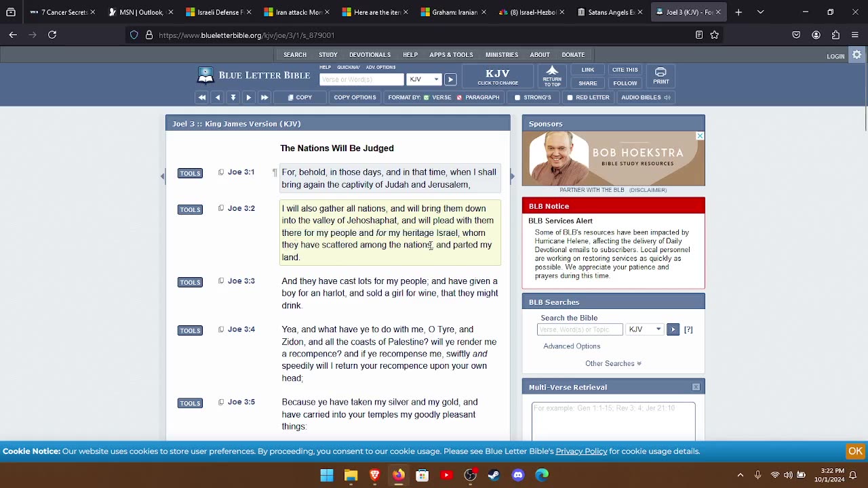Click the OK button on the cookie notice

pyautogui.click(x=855, y=451)
